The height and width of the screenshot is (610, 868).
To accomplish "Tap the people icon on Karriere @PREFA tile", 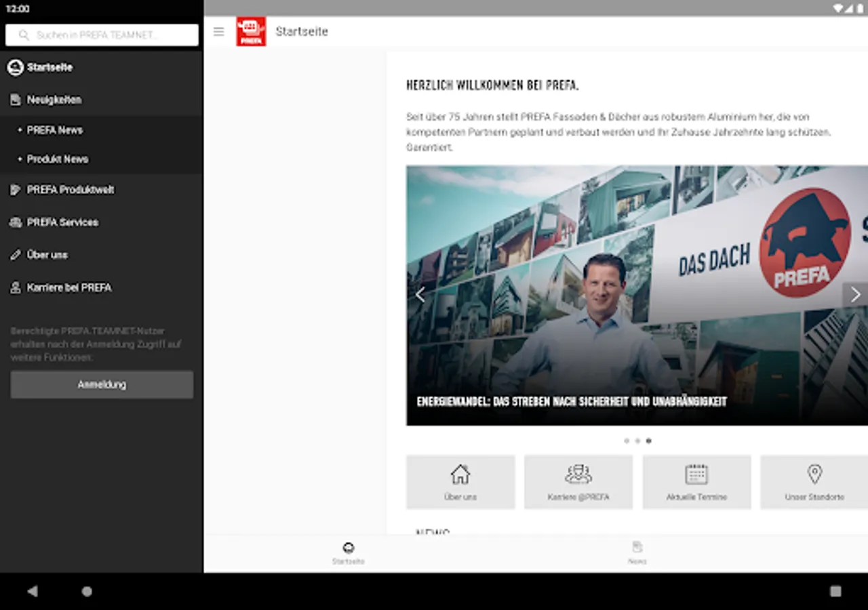I will 578,474.
